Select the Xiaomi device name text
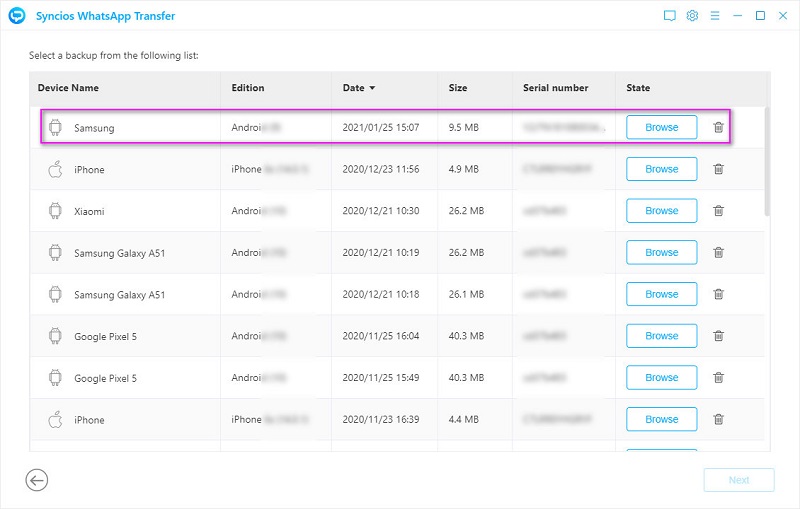 pyautogui.click(x=89, y=211)
